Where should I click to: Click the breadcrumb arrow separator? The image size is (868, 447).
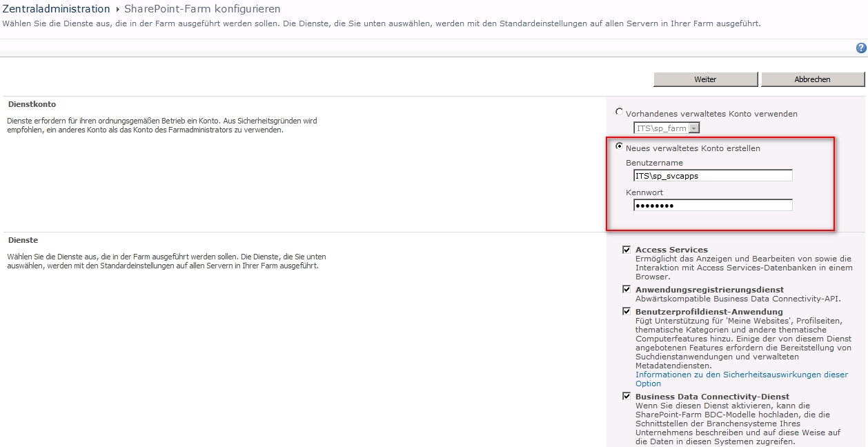coord(117,10)
